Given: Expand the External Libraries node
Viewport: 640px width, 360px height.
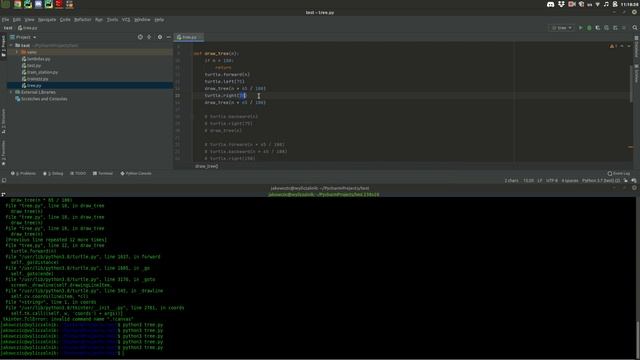Looking at the screenshot, I should (11, 92).
